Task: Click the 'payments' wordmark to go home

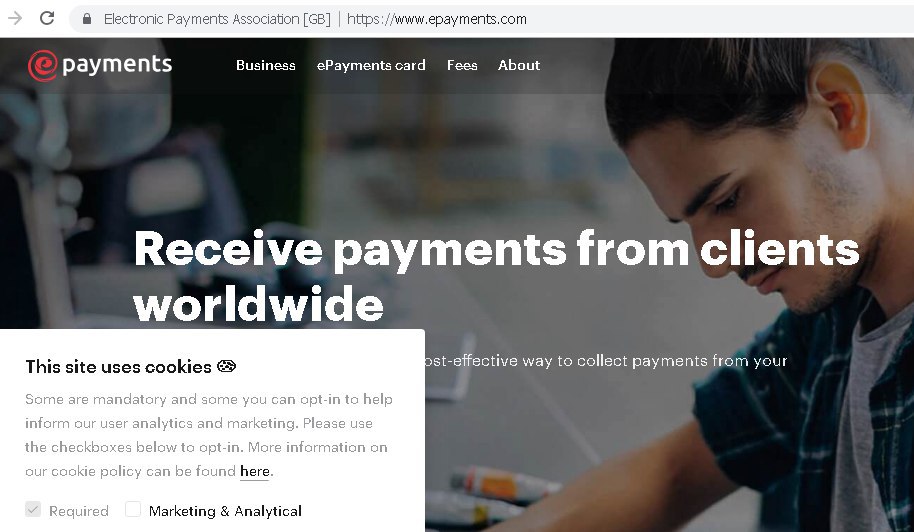Action: point(117,65)
